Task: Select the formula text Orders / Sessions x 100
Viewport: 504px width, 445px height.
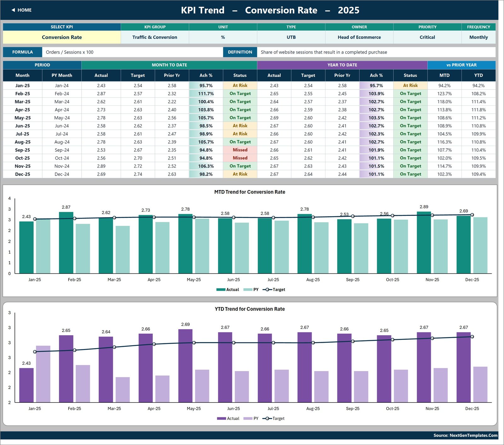Action: point(70,52)
